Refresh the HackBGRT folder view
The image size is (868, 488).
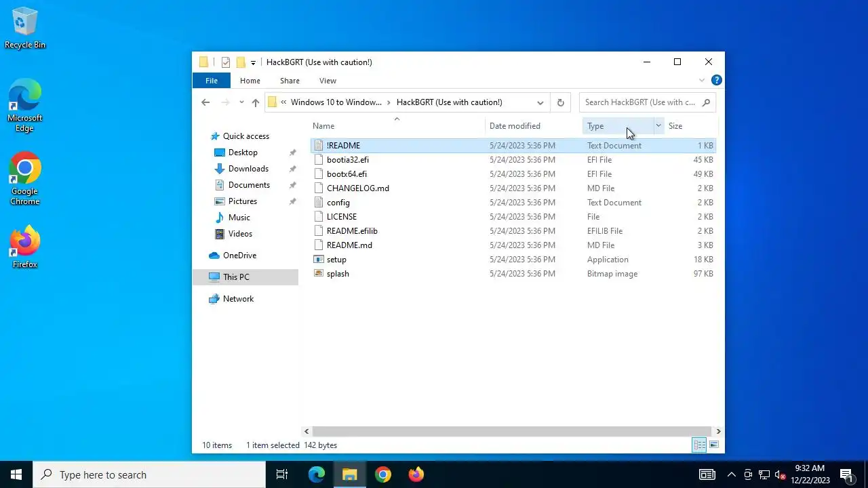(560, 102)
